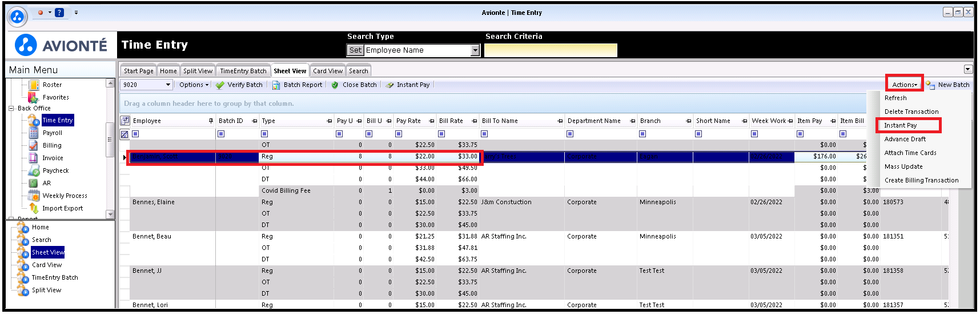This screenshot has width=980, height=314.
Task: Click the Card View icon in lower menu
Action: pyautogui.click(x=23, y=265)
